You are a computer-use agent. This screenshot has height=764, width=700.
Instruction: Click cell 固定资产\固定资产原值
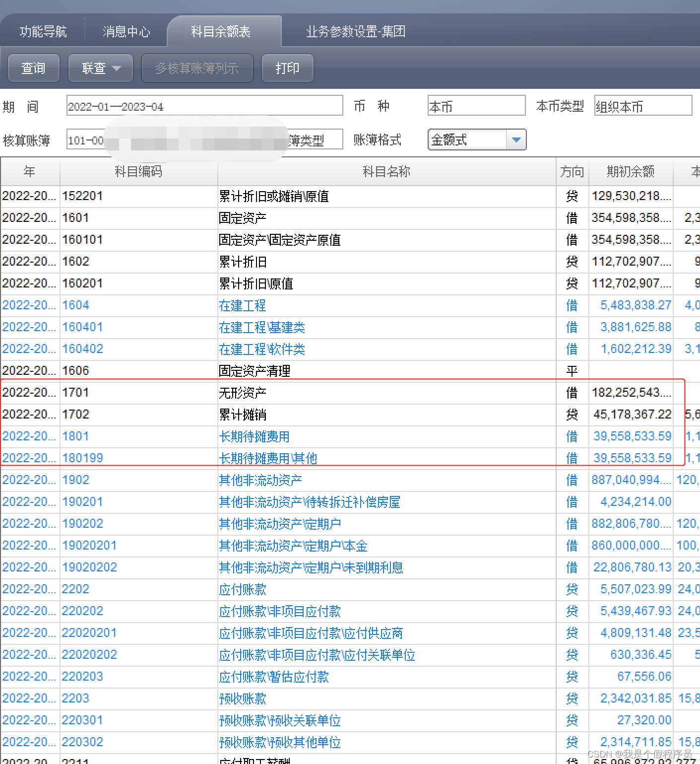(280, 240)
